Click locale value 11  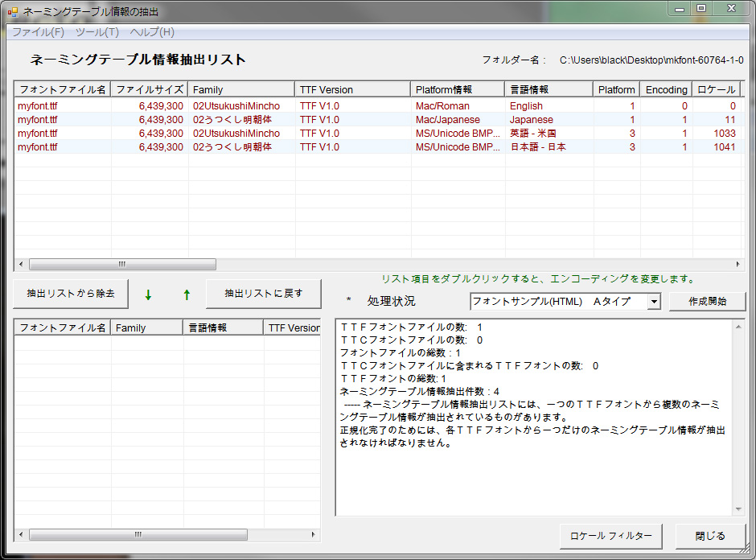[730, 120]
